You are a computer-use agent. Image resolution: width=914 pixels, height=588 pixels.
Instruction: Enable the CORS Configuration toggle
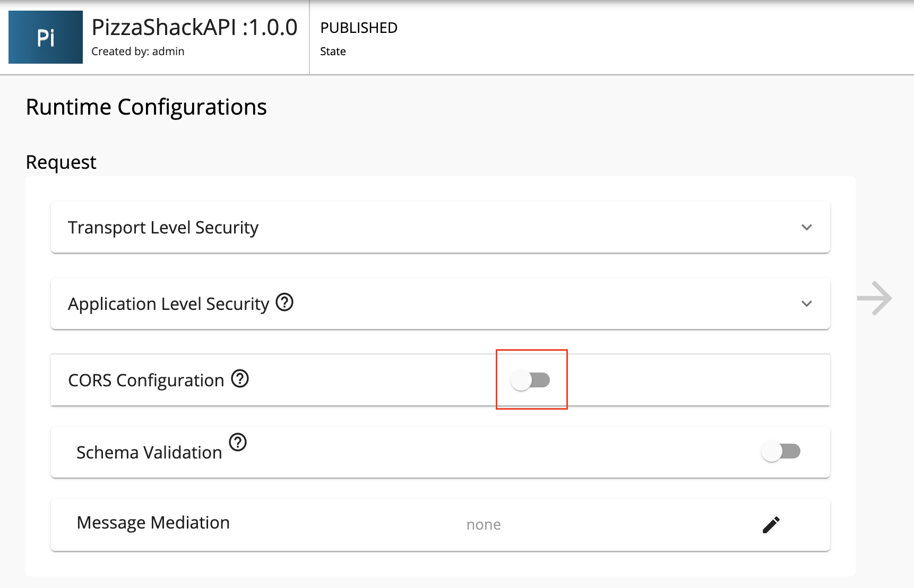click(x=531, y=379)
